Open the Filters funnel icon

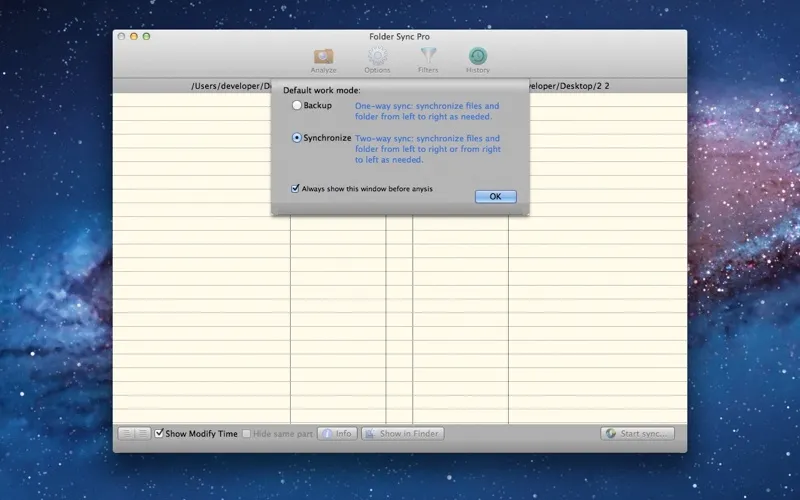click(428, 61)
